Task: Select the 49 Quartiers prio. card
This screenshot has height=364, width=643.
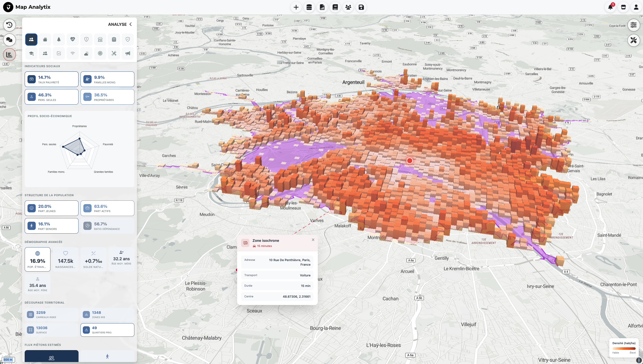Action: (107, 330)
